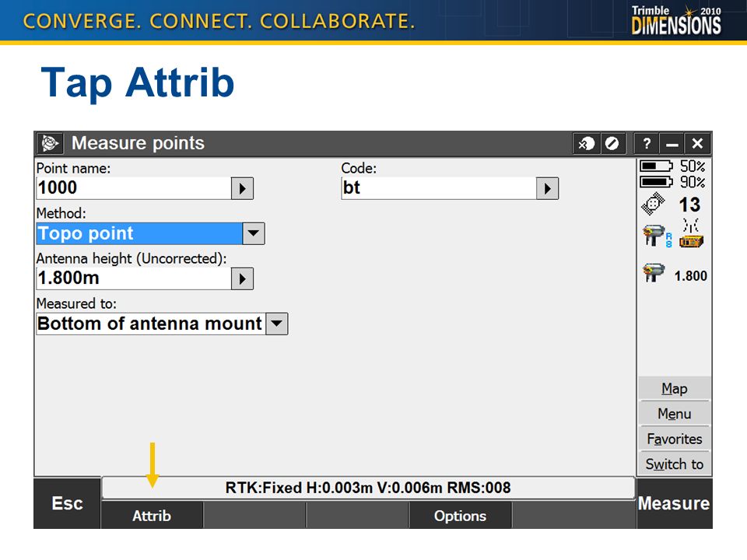Open the Favorites side menu item

click(x=675, y=439)
